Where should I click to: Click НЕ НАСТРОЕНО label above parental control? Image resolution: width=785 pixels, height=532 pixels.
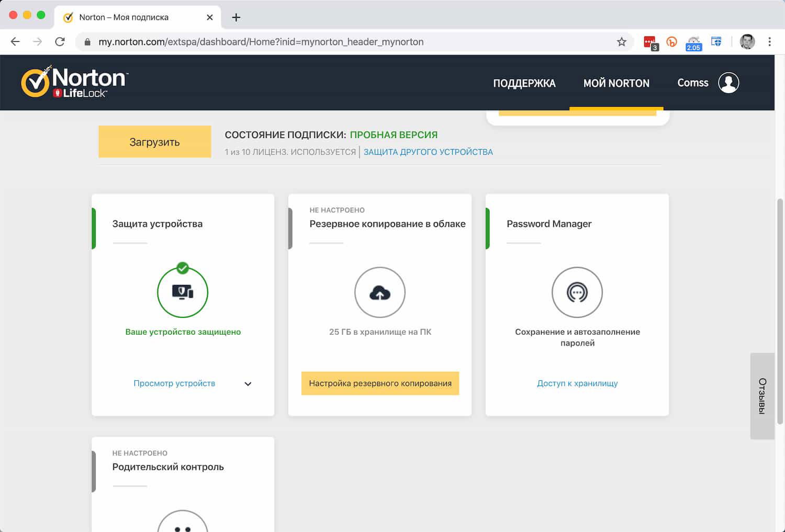140,454
